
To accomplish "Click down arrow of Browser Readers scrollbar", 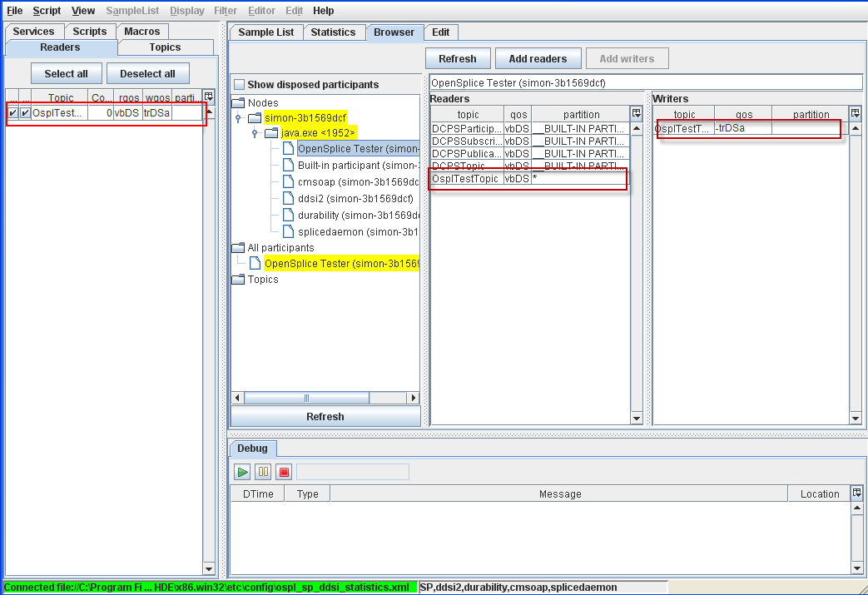I will click(x=636, y=419).
